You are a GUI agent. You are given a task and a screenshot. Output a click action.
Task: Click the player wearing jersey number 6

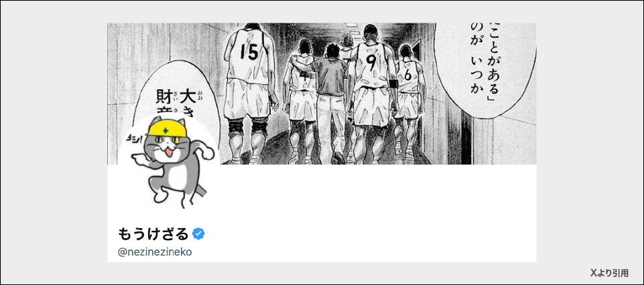point(408,102)
